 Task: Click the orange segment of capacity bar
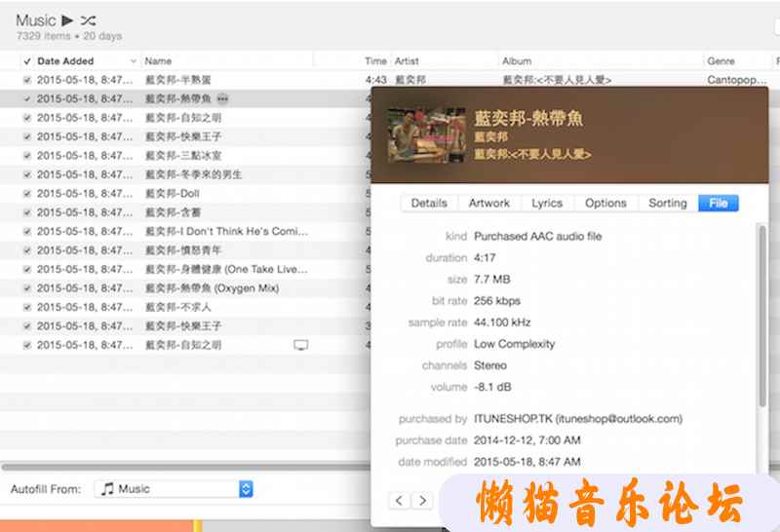97,526
